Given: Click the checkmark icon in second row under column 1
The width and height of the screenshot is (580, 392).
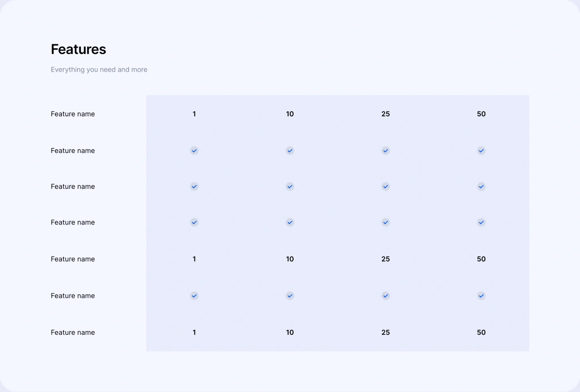Looking at the screenshot, I should [x=194, y=151].
